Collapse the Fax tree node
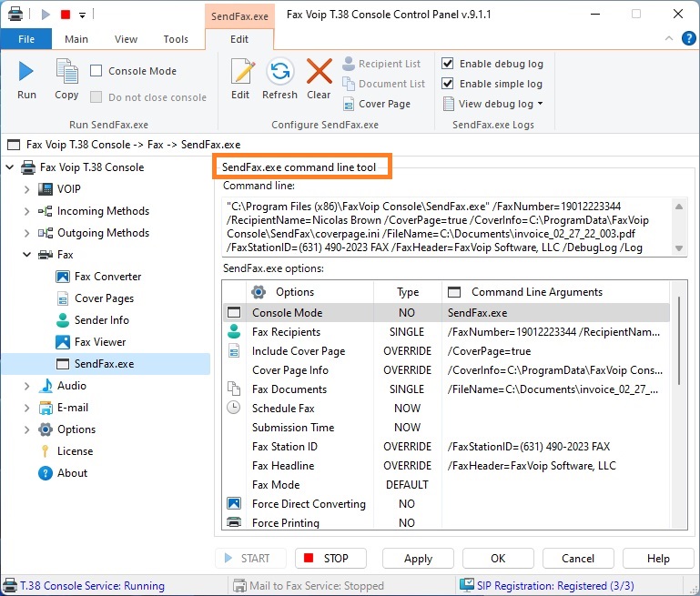This screenshot has height=596, width=700. coord(27,255)
